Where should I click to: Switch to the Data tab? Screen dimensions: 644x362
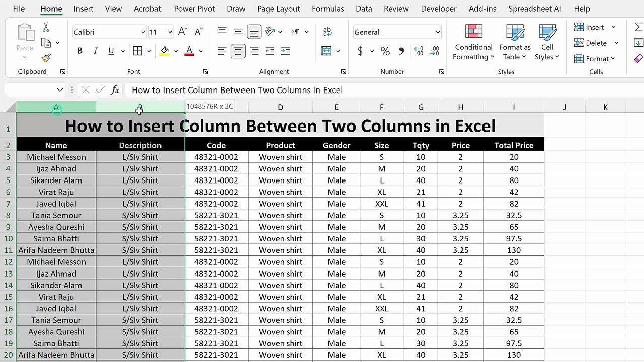click(x=364, y=9)
